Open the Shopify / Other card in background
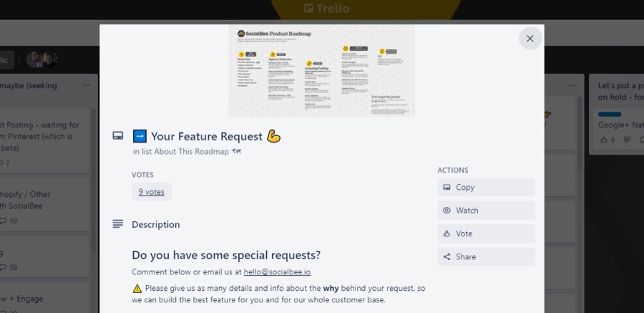This screenshot has width=644, height=313. tap(44, 204)
